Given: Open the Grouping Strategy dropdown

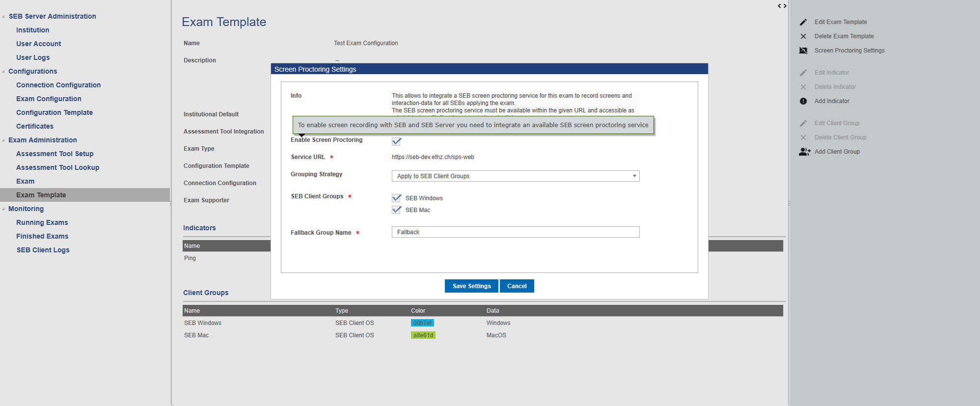Looking at the screenshot, I should point(516,176).
